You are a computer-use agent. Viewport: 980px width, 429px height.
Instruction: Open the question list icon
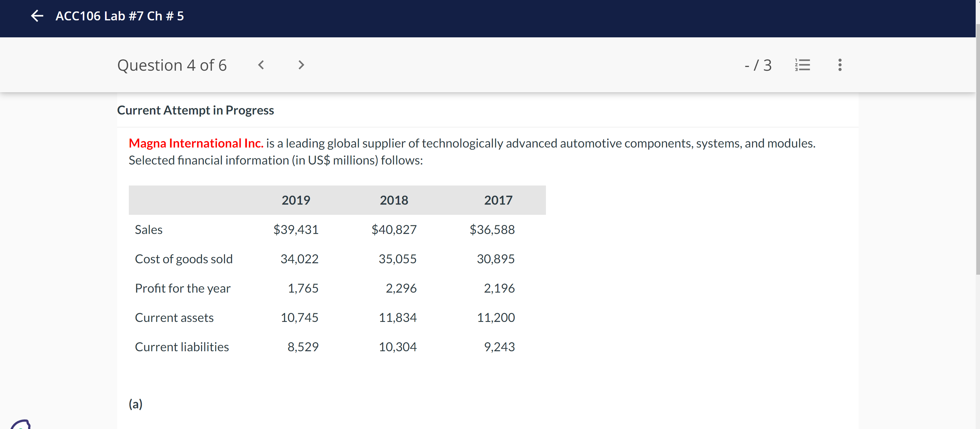[802, 65]
